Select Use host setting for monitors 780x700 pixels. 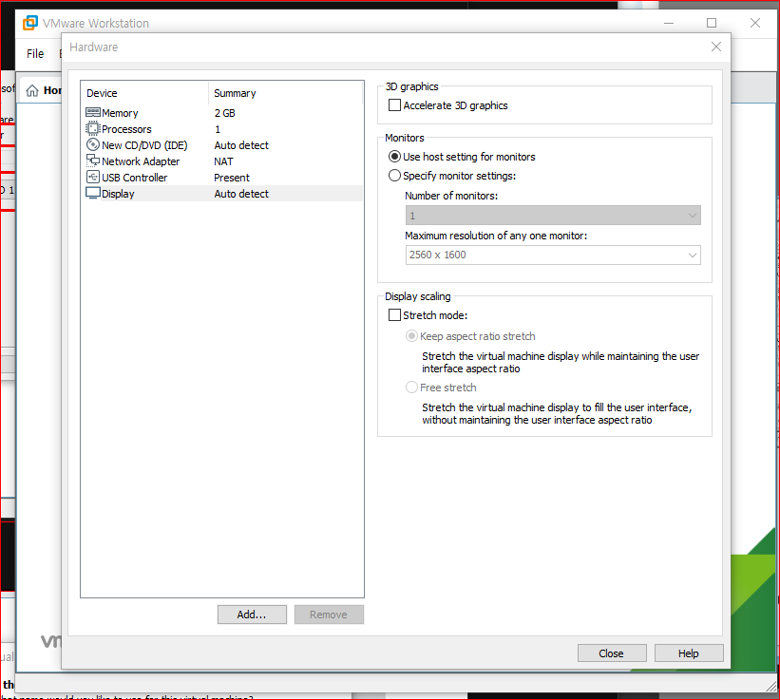coord(394,157)
